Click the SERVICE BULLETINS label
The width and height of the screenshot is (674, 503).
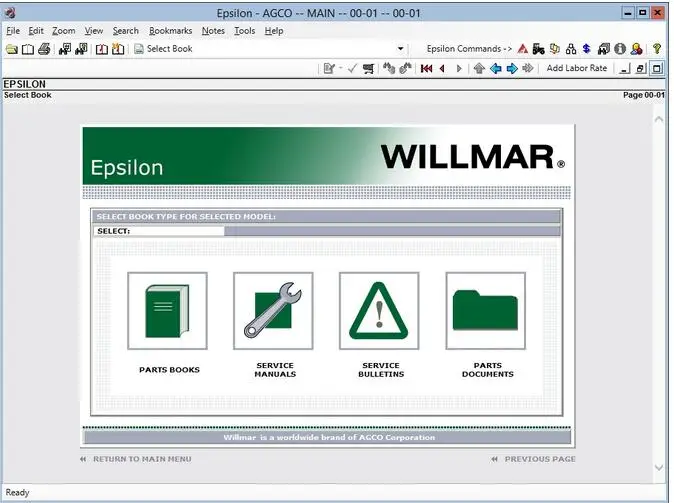381,370
